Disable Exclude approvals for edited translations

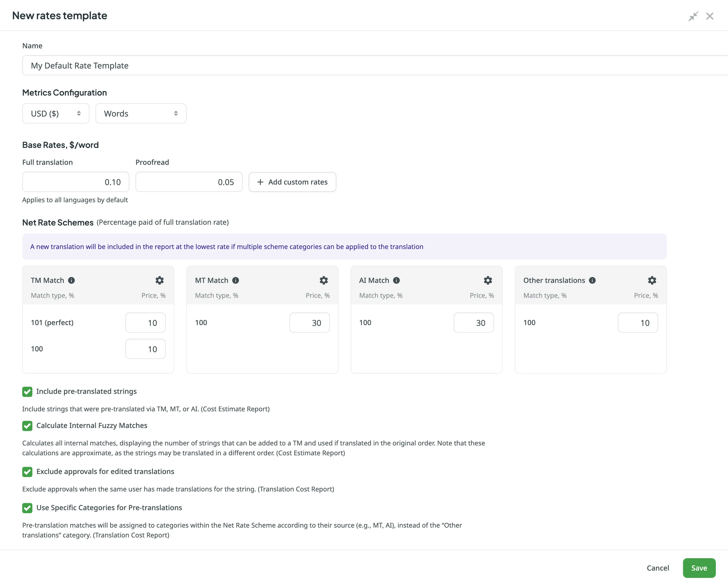click(x=27, y=471)
